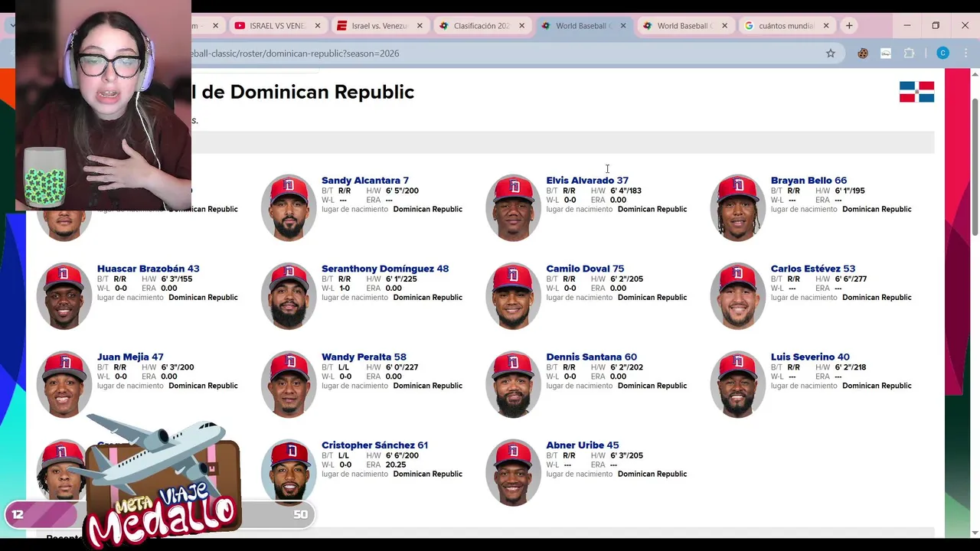Switch to the 'Israel vs. Venezu' tab
The height and width of the screenshot is (551, 980).
tap(379, 26)
